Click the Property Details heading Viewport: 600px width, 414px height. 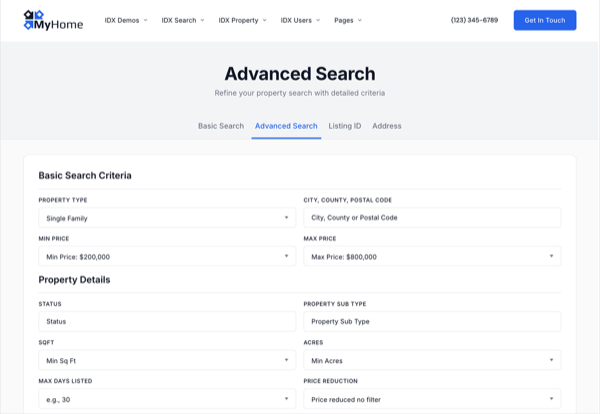[x=74, y=280]
